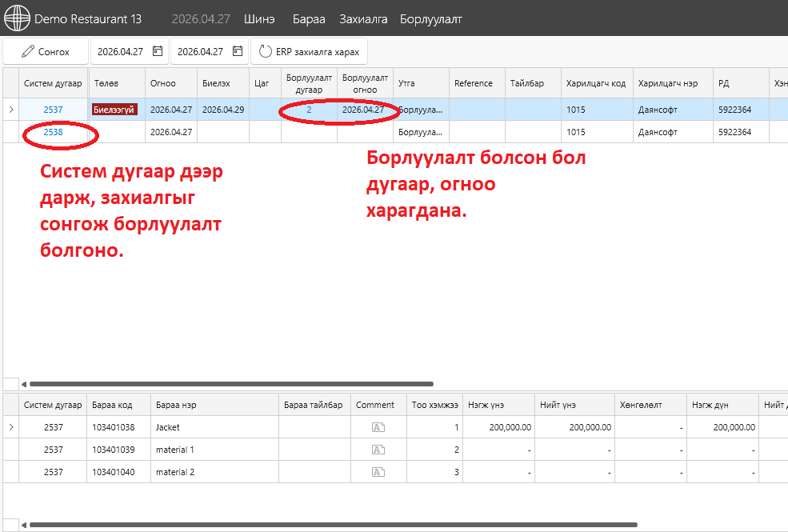The height and width of the screenshot is (532, 788).
Task: Open system number 2537 link
Action: [x=53, y=110]
